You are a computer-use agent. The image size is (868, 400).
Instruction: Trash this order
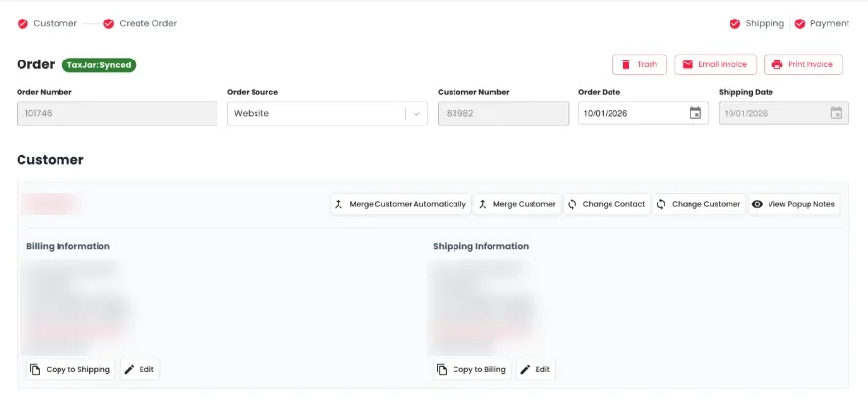click(640, 64)
